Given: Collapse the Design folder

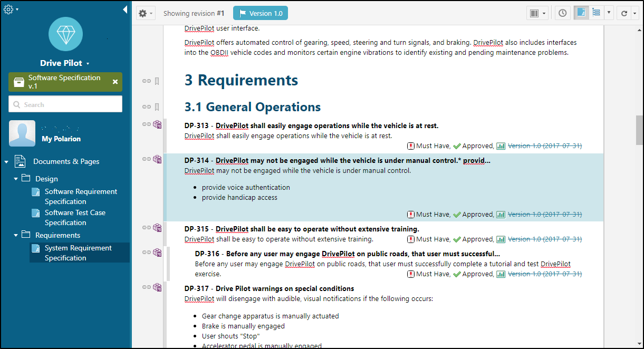Looking at the screenshot, I should coord(16,179).
